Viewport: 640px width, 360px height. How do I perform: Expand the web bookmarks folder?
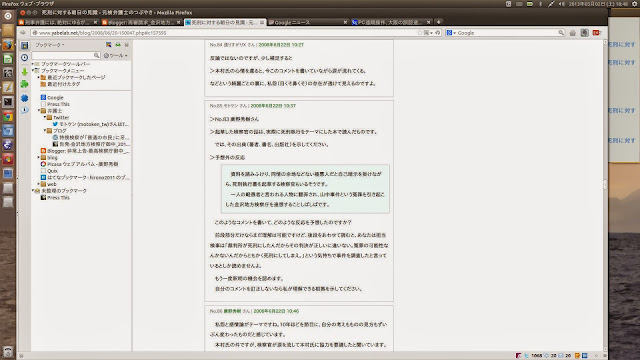39,184
